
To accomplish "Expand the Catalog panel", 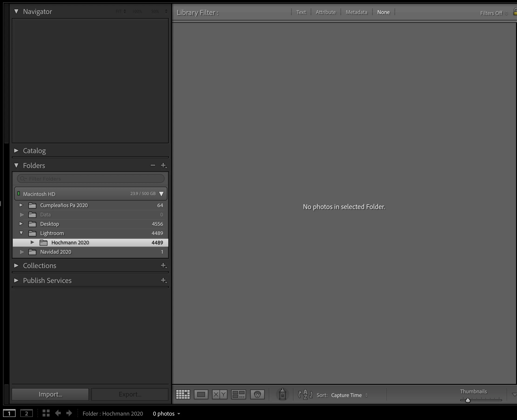I will tap(16, 151).
